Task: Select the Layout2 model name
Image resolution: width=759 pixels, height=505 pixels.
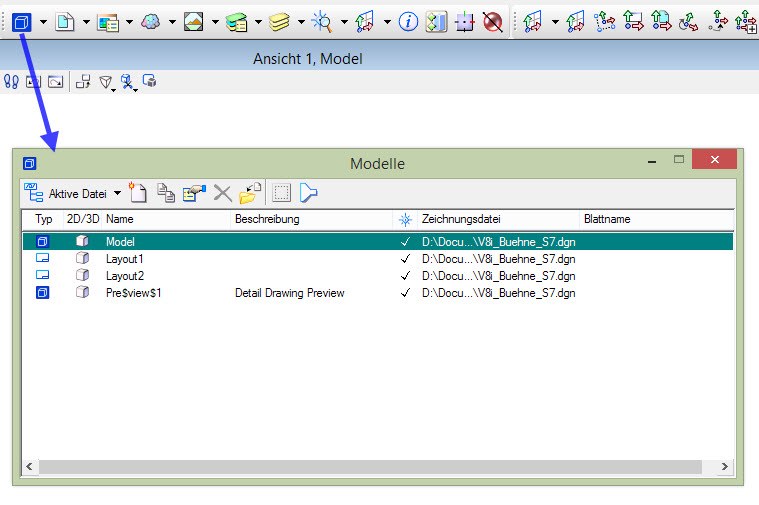Action: coord(125,276)
